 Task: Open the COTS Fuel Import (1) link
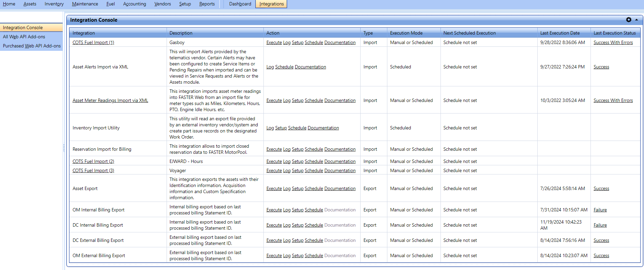[x=93, y=42]
